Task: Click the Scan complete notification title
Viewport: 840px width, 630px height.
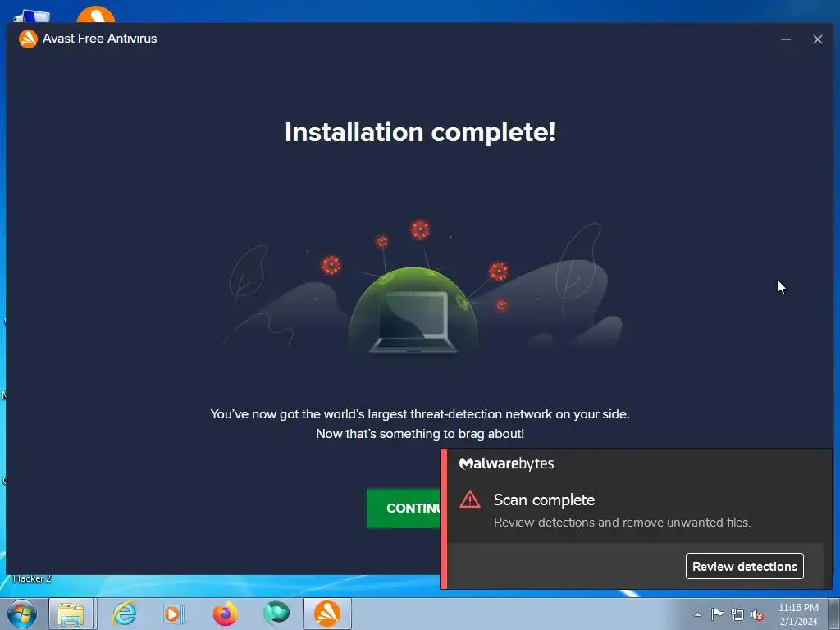Action: coord(544,500)
